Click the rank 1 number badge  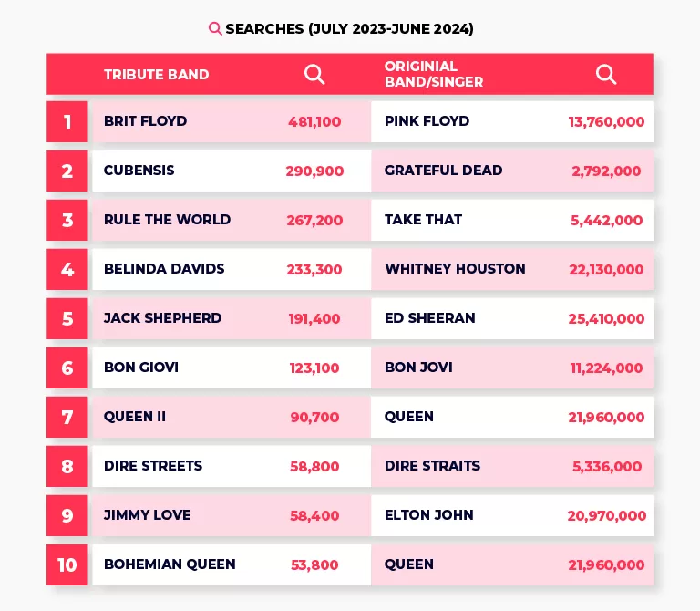(67, 121)
